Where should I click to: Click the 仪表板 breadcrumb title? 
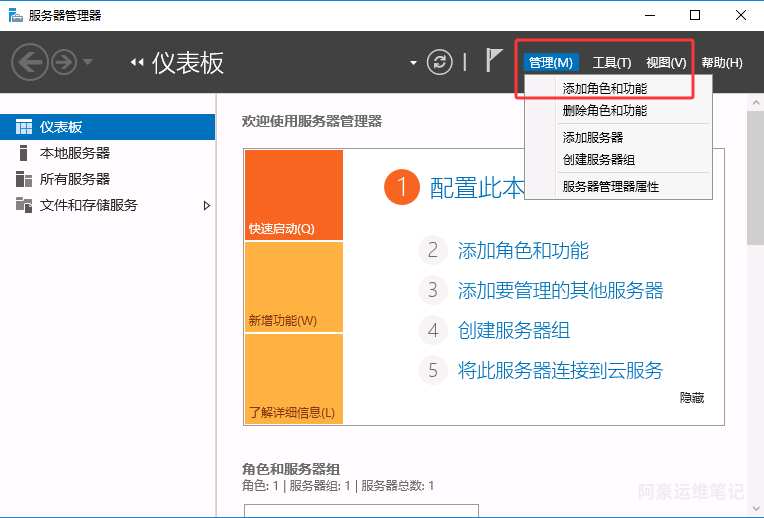point(188,63)
